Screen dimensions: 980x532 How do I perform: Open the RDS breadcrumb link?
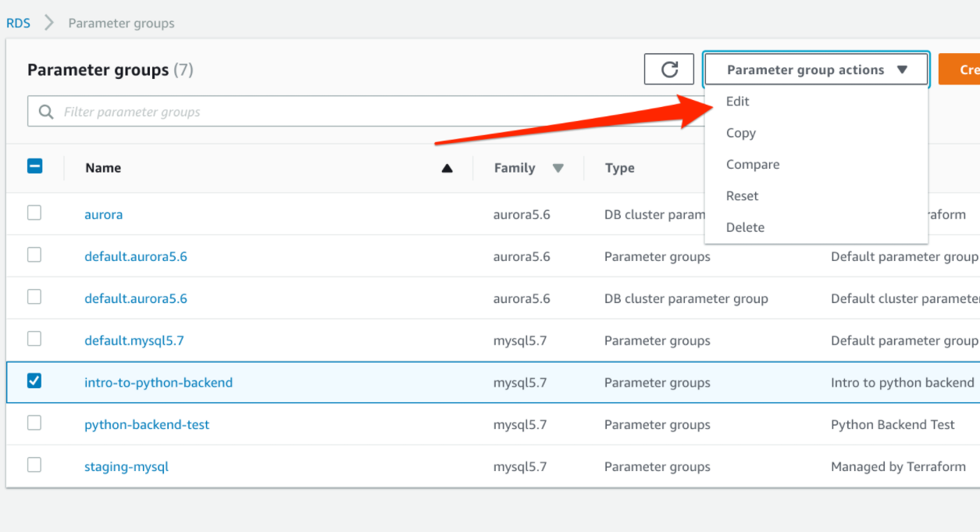tap(18, 23)
